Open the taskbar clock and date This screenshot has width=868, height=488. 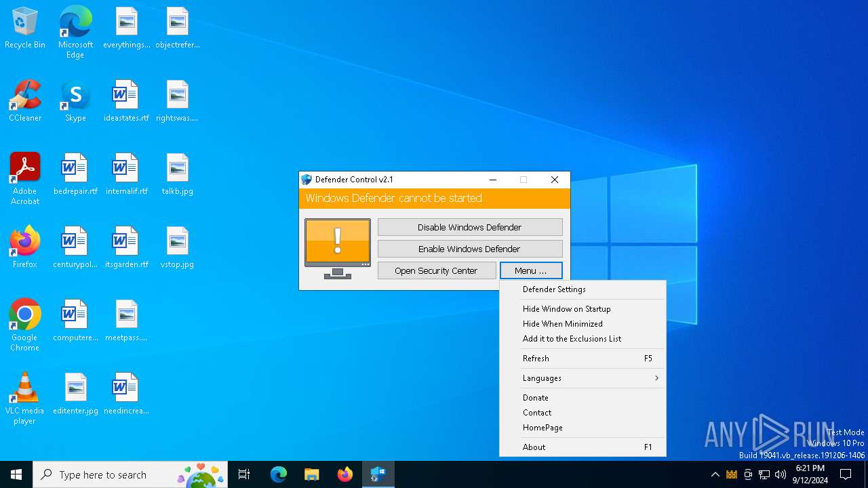(x=810, y=474)
